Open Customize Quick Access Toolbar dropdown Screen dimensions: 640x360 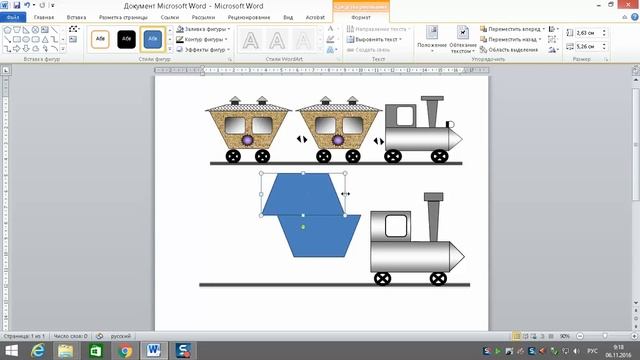[53, 6]
